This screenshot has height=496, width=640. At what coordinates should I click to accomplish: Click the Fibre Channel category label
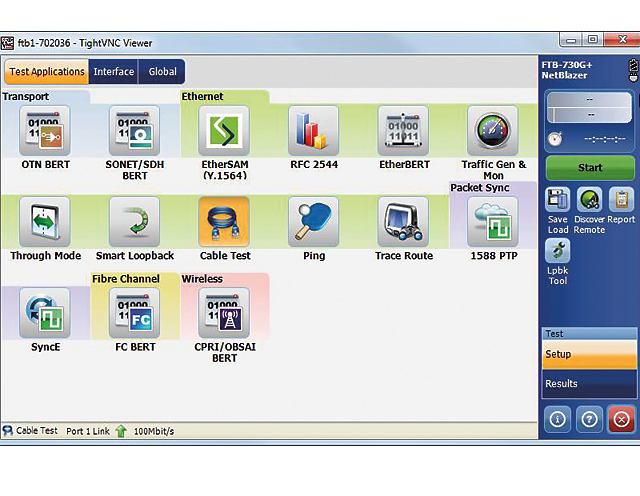point(126,279)
